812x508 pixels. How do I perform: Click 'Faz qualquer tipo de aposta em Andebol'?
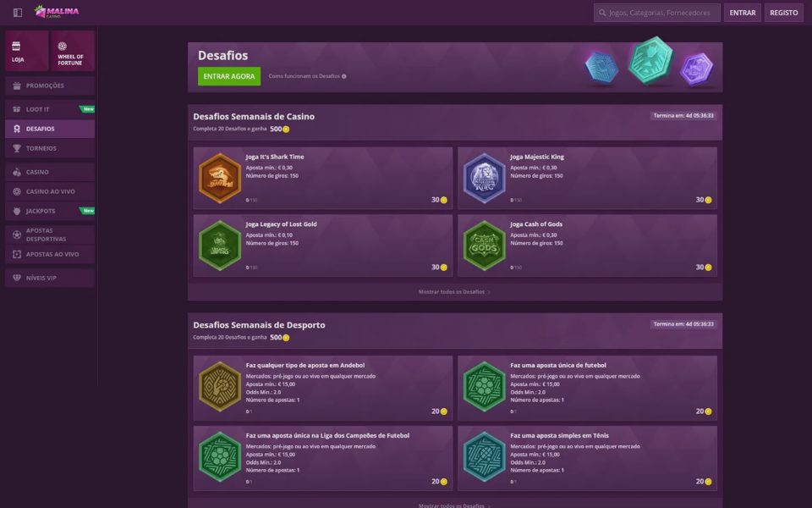[x=305, y=365]
